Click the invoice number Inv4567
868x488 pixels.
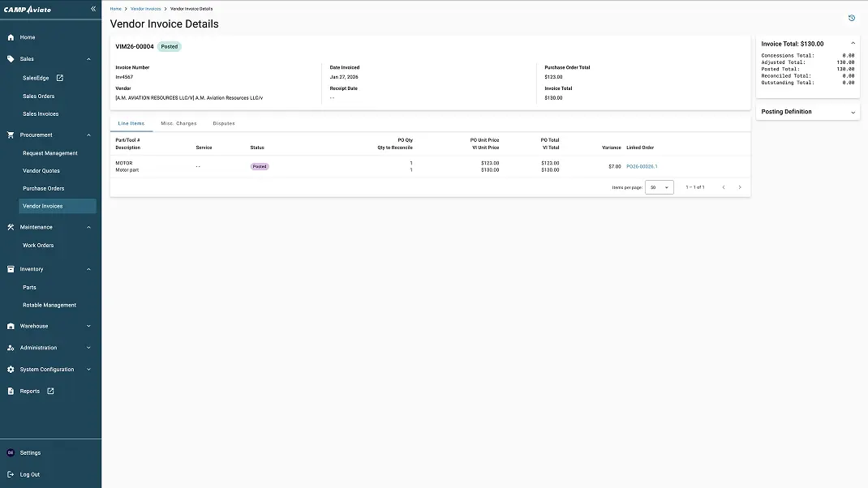point(124,77)
